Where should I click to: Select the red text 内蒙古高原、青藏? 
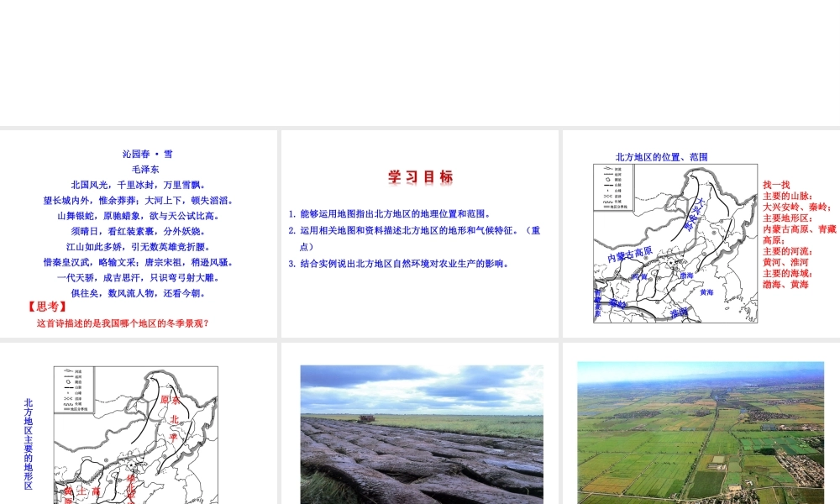tap(800, 229)
